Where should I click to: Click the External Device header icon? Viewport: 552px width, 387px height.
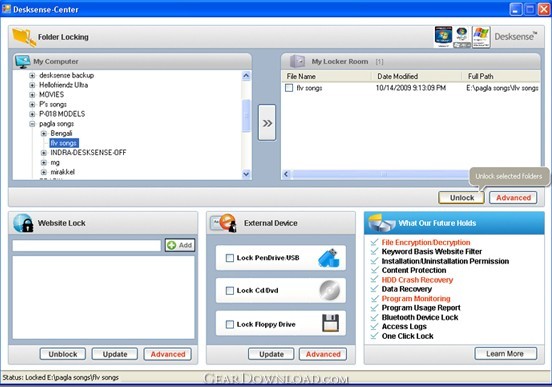[x=223, y=223]
